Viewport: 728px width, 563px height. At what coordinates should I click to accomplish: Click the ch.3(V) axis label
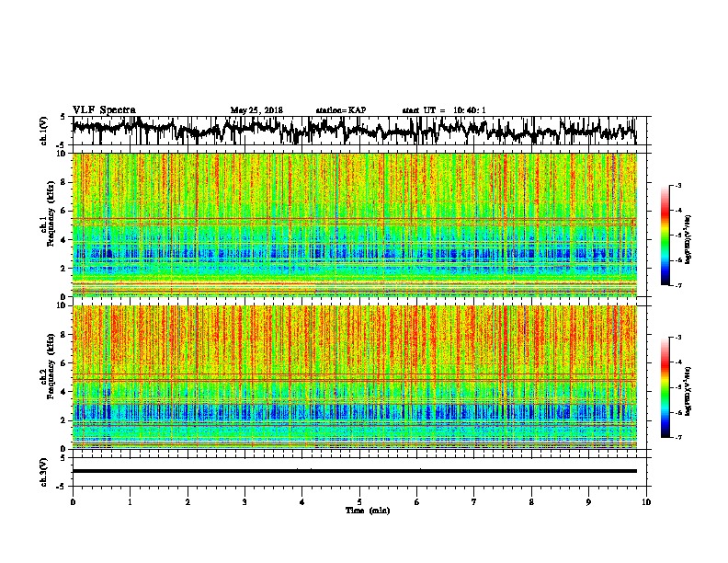coord(44,472)
